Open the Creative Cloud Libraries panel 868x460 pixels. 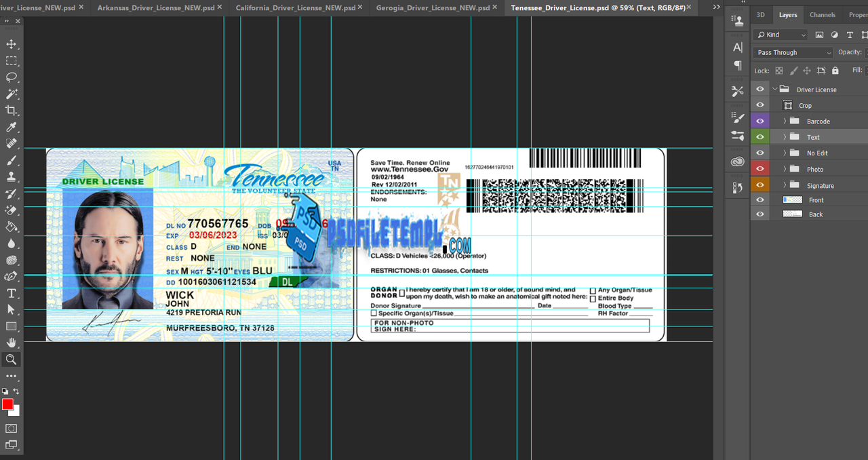click(x=738, y=161)
